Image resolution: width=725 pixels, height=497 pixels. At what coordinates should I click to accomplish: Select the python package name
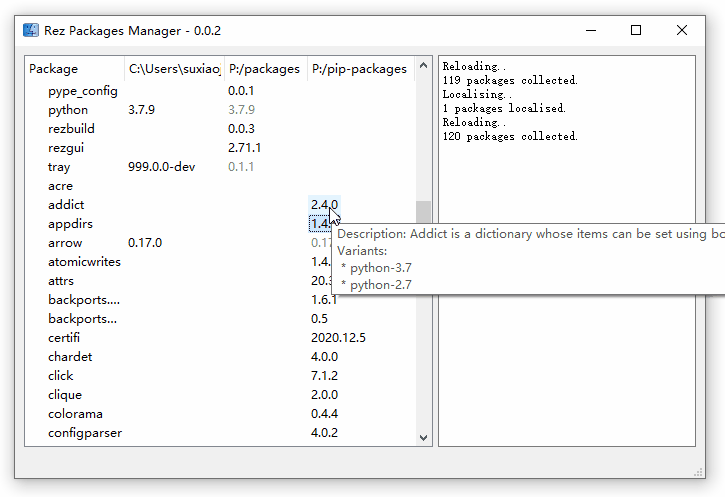point(68,110)
